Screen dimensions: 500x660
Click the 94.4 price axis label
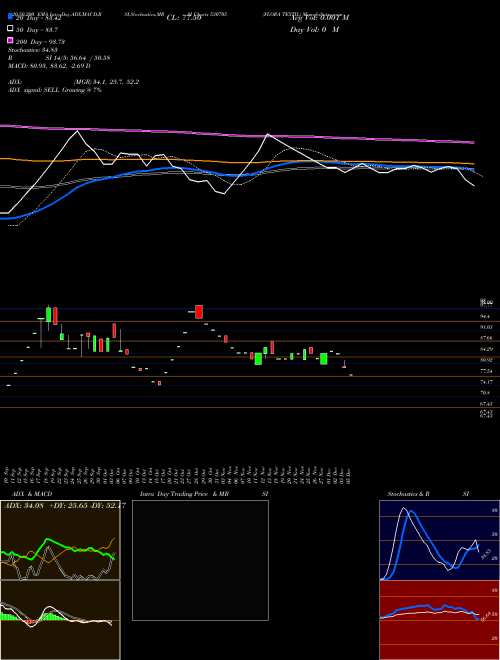[485, 316]
